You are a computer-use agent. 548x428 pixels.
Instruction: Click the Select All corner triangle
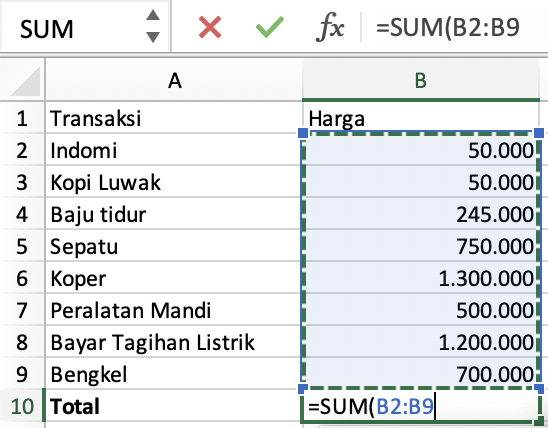click(25, 81)
